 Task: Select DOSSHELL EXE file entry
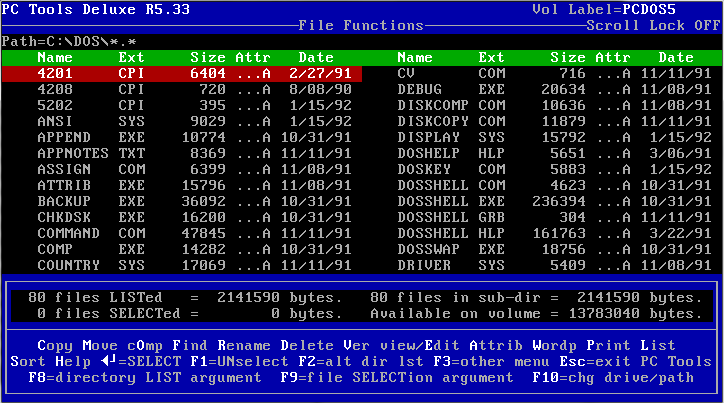click(x=543, y=201)
